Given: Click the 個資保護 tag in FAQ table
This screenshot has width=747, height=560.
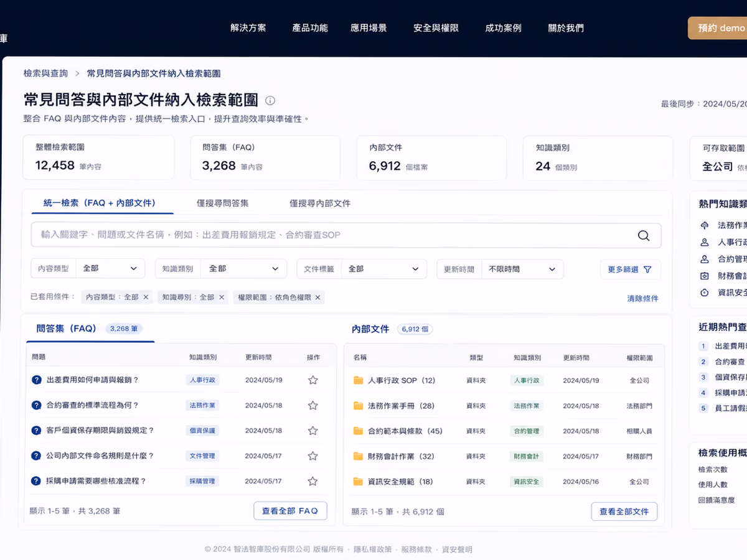Looking at the screenshot, I should (x=202, y=431).
